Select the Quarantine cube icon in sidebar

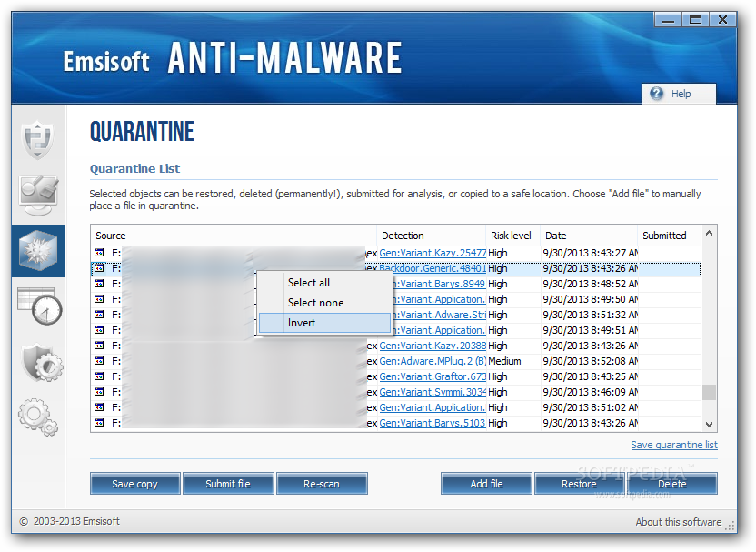point(38,250)
